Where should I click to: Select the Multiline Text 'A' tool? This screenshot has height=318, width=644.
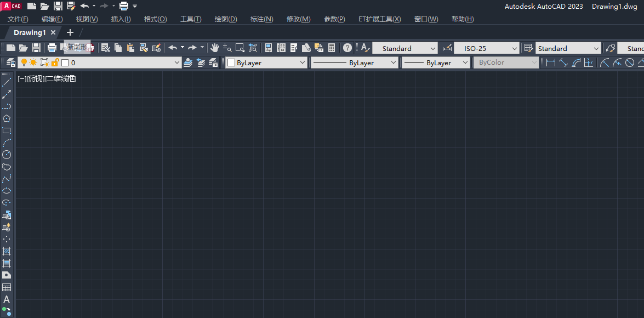coord(7,299)
